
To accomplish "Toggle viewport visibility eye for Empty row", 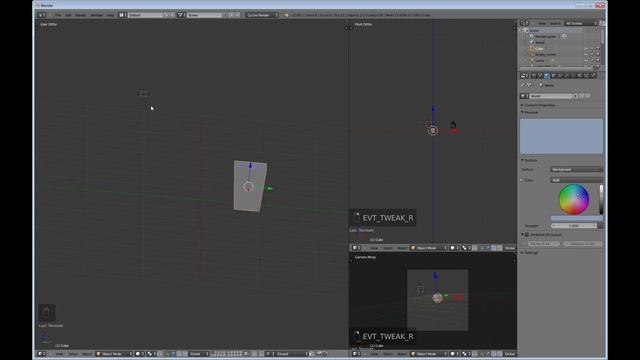I will coord(586,54).
